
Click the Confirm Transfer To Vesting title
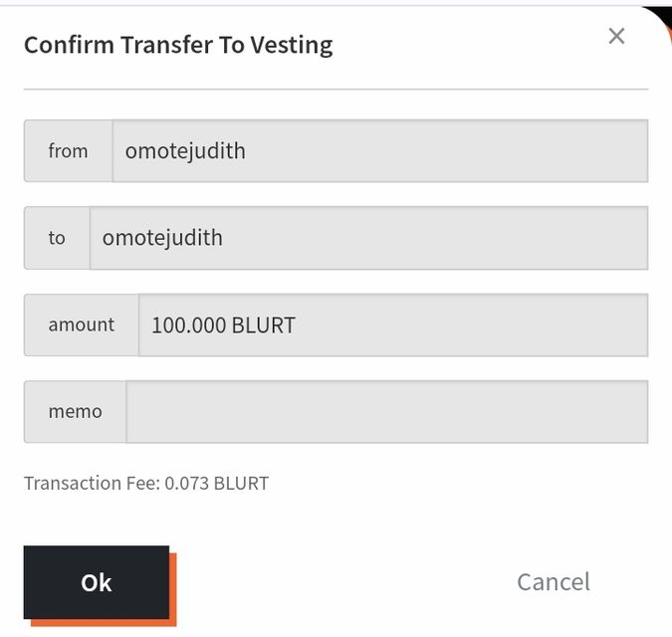178,45
